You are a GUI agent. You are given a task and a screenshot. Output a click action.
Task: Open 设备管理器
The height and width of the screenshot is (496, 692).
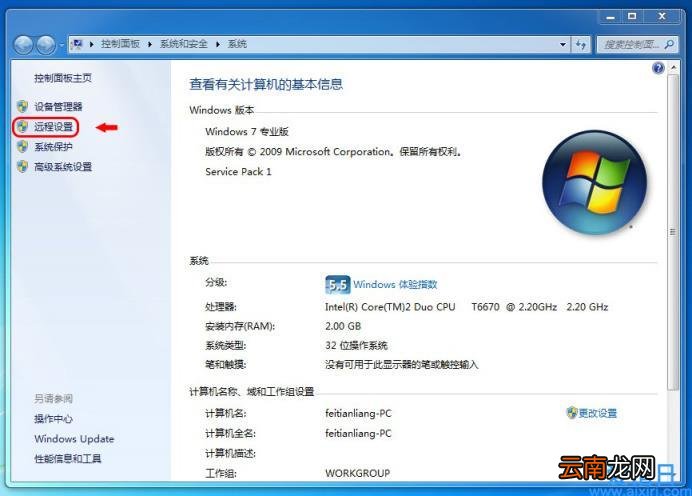pos(58,106)
